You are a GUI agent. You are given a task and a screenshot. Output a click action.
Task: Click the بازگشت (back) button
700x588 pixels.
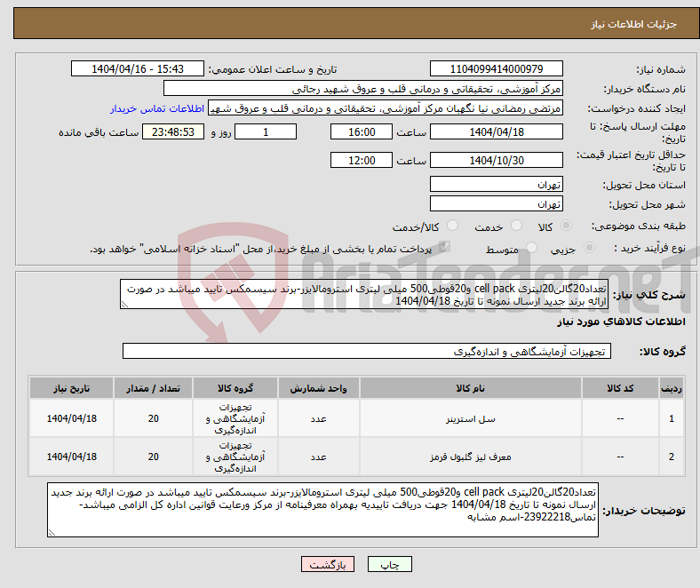328,564
